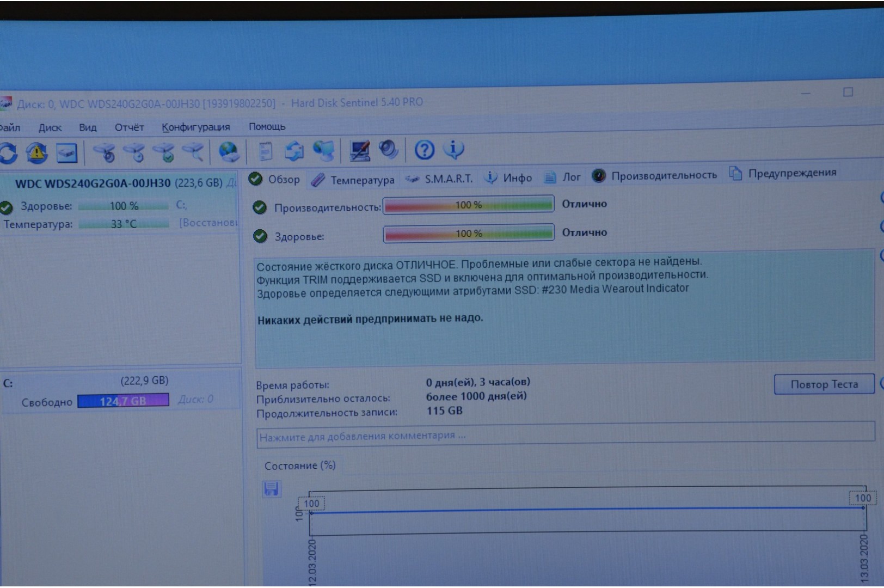This screenshot has width=884, height=588.
Task: Click the notepad report icon in toolbar
Action: [265, 151]
